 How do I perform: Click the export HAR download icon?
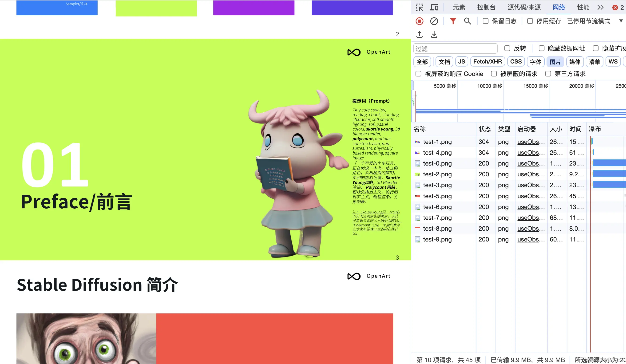click(x=434, y=34)
